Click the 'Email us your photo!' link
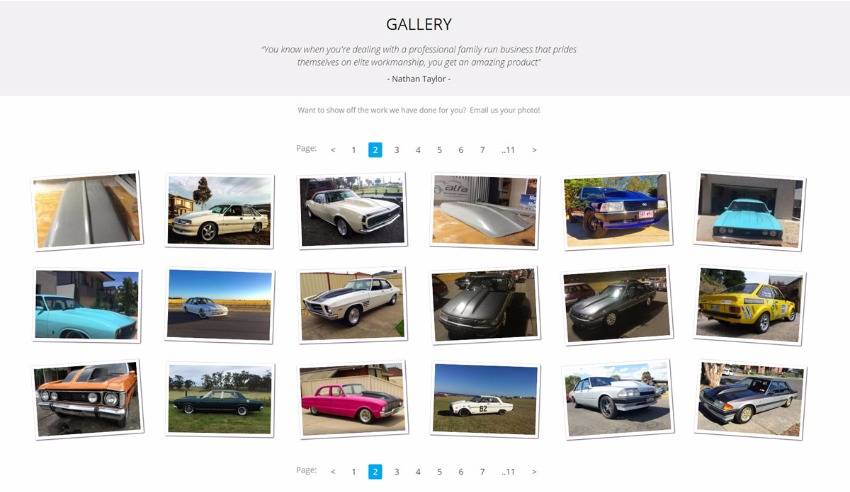850x492 pixels. (x=505, y=110)
